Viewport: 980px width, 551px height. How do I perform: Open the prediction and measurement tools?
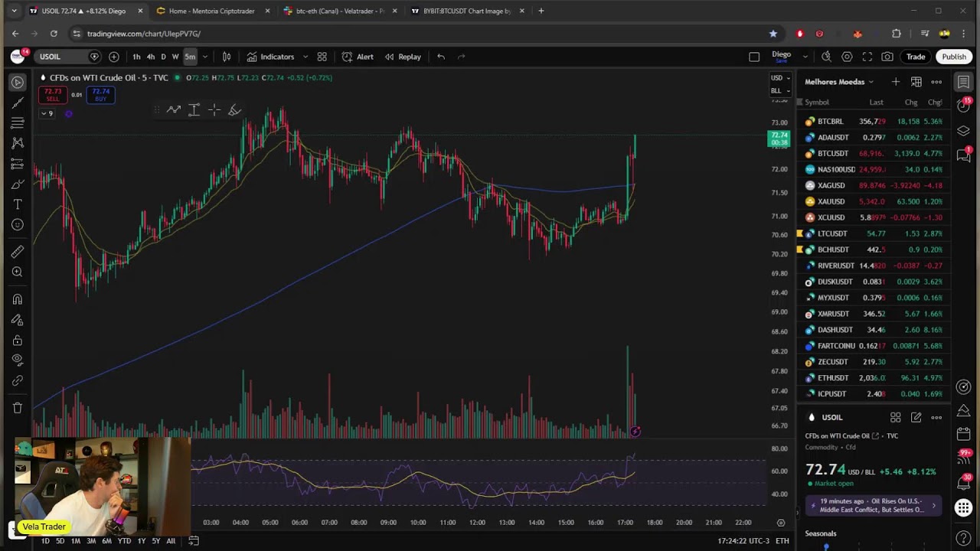click(x=17, y=164)
